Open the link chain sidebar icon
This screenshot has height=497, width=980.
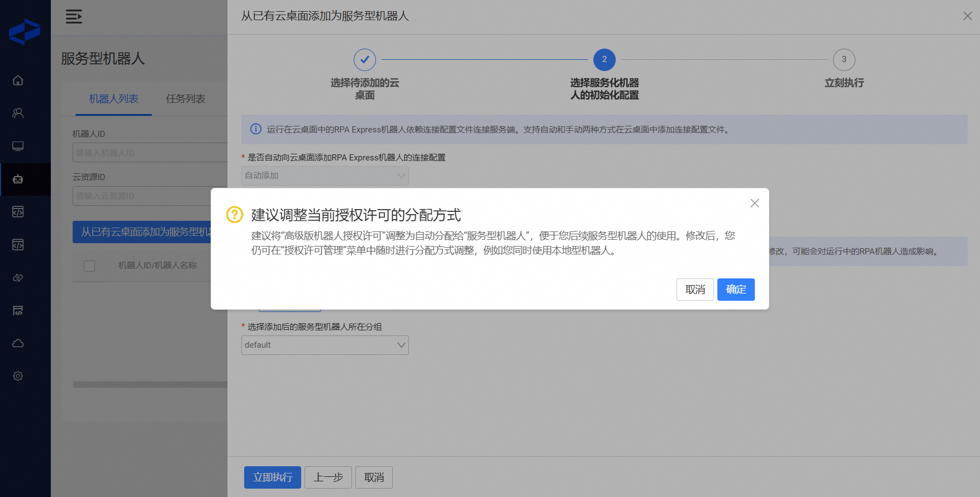point(18,278)
